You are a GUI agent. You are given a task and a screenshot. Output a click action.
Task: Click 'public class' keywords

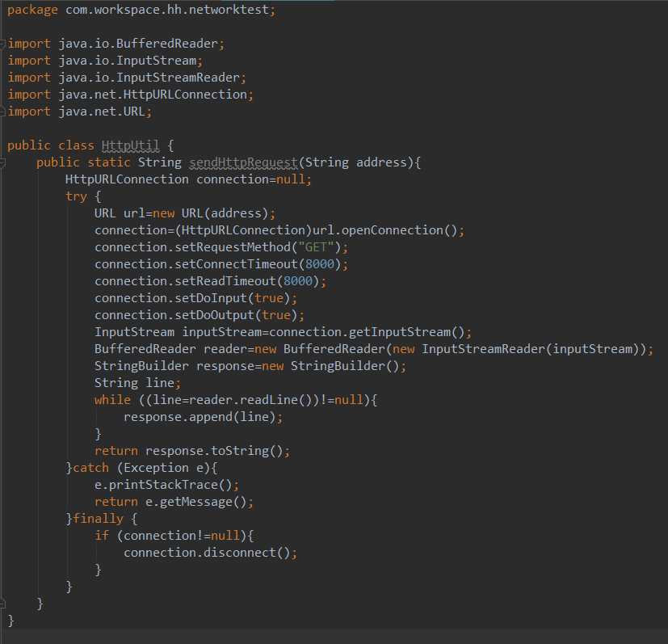pos(51,145)
